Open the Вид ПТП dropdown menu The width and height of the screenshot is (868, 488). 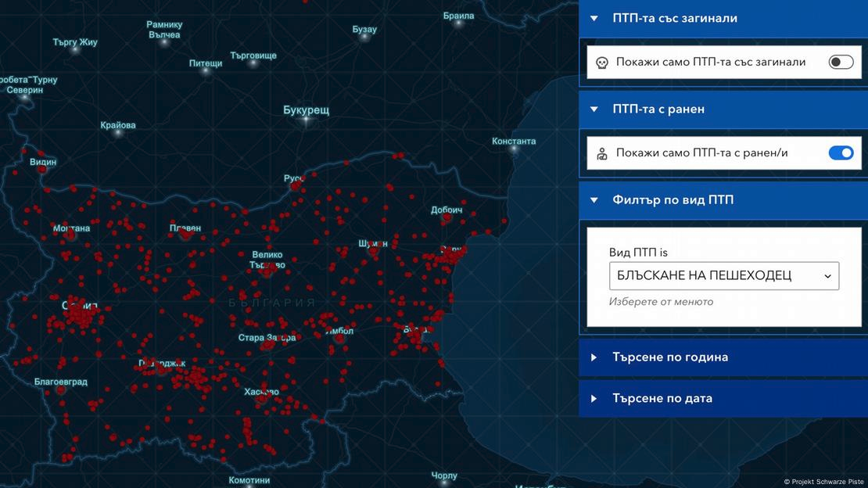[x=723, y=276]
